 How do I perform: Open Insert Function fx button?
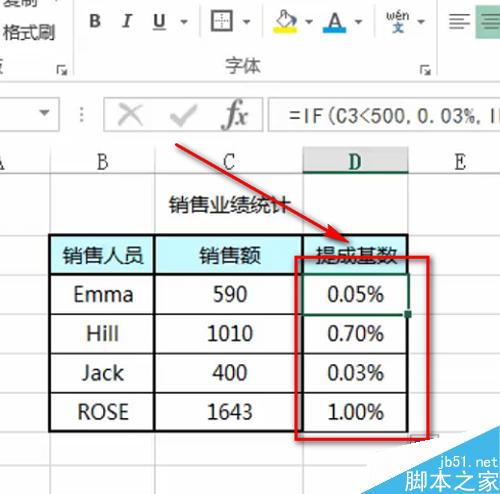click(235, 114)
